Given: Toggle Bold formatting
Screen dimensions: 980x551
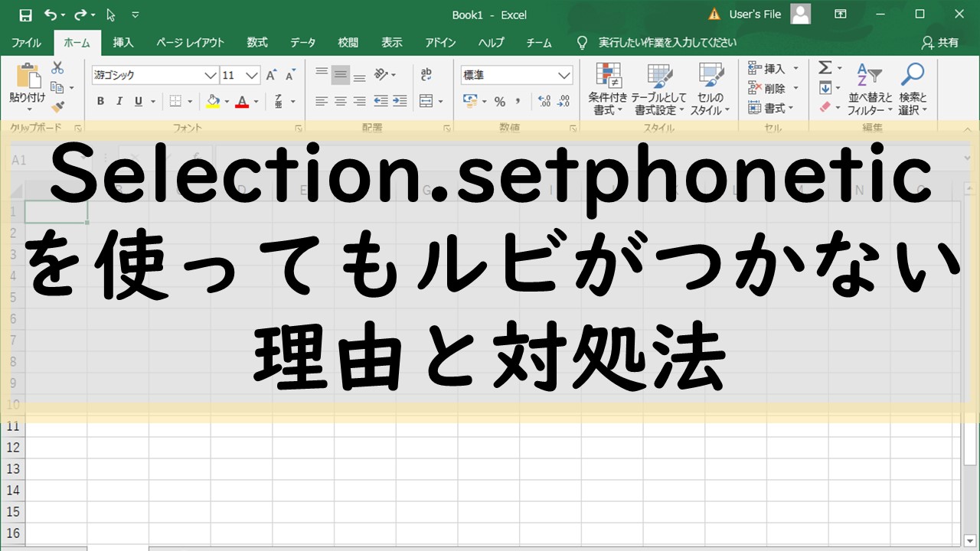Looking at the screenshot, I should pos(100,101).
